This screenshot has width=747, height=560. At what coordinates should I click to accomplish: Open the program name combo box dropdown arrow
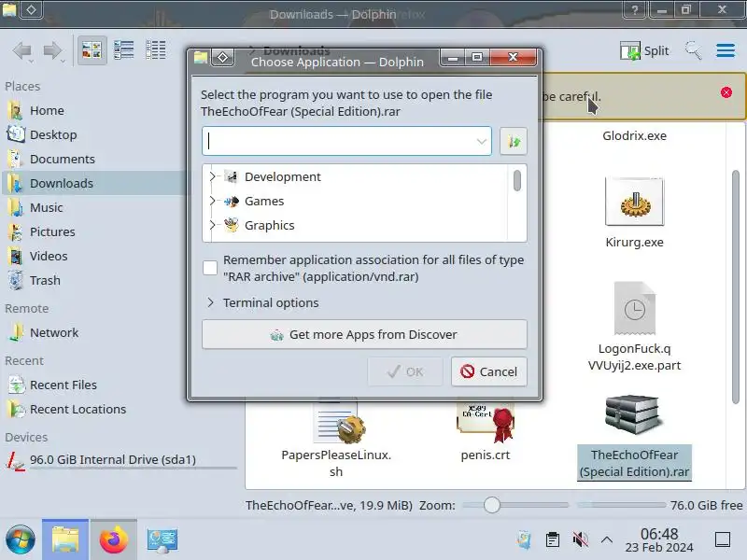click(x=481, y=141)
